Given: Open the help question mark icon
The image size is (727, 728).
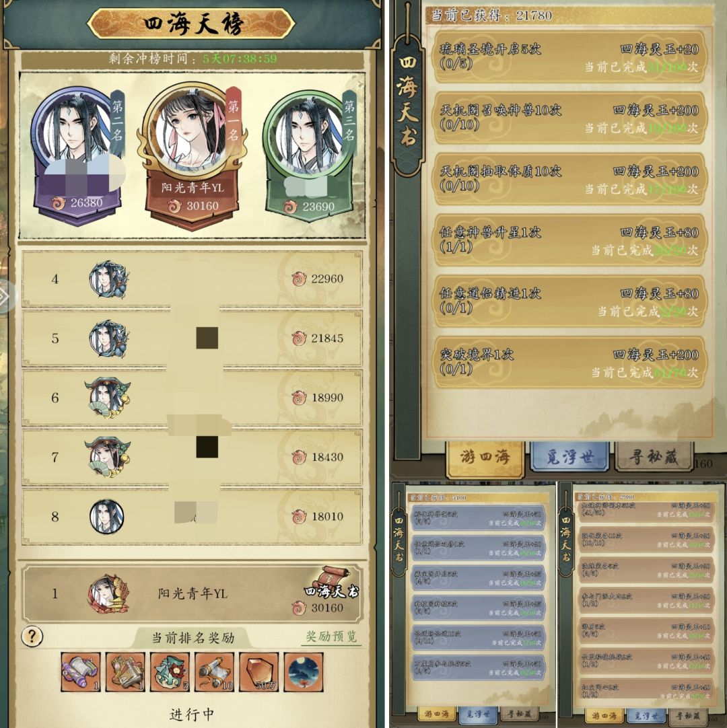Looking at the screenshot, I should pyautogui.click(x=32, y=636).
